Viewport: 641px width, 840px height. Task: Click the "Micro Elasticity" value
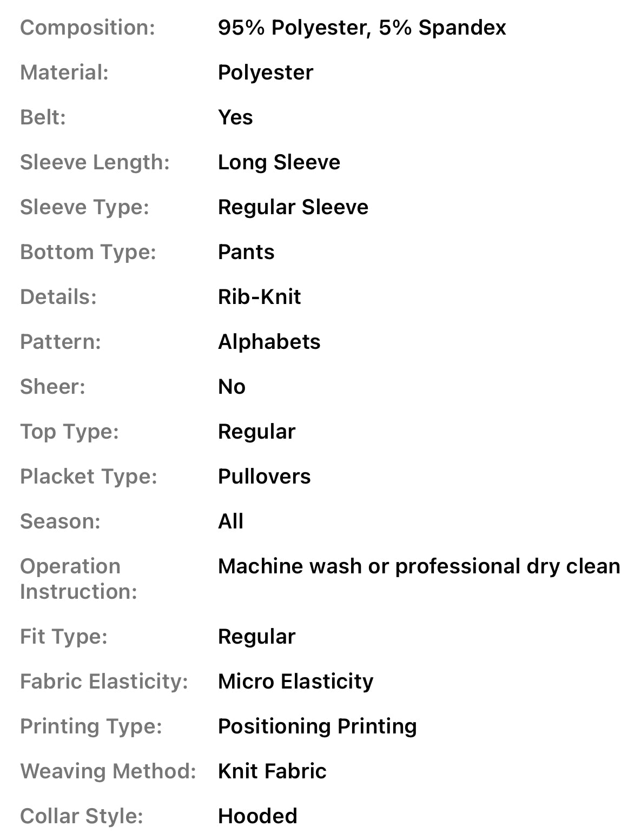click(x=295, y=682)
